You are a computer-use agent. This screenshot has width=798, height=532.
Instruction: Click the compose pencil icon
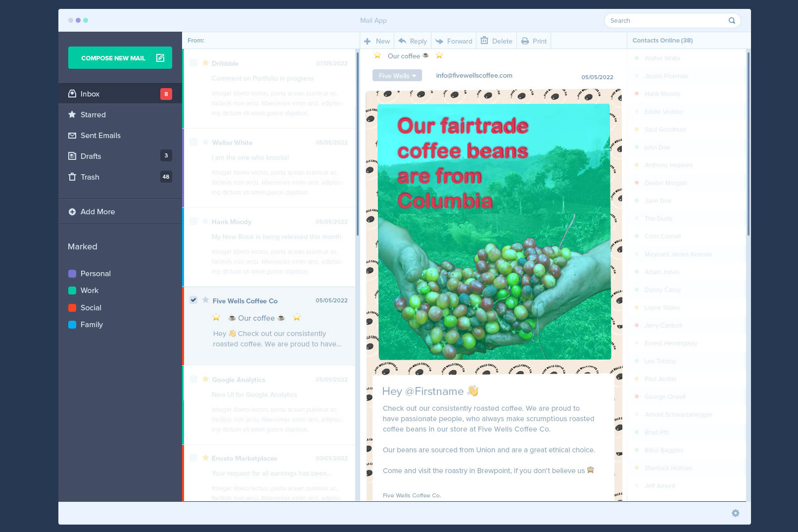(x=160, y=58)
